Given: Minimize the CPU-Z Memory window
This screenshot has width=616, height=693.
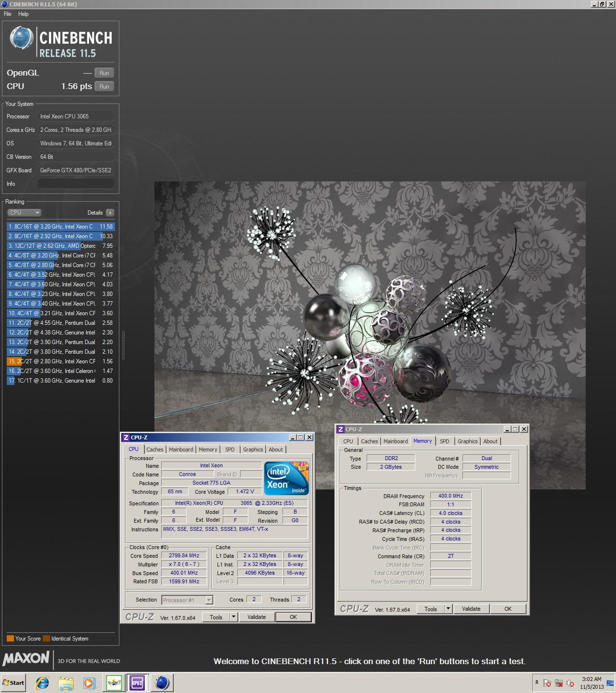Looking at the screenshot, I should (508, 429).
